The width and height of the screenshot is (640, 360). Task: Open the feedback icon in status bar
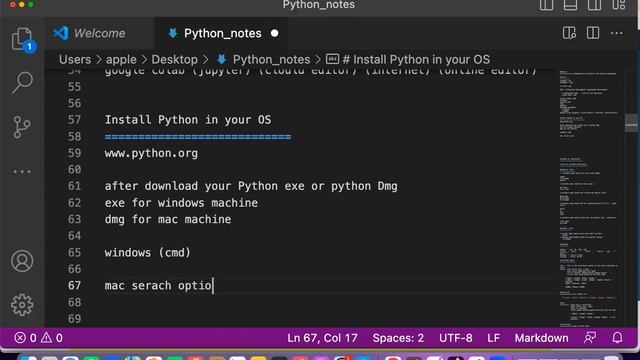(x=590, y=338)
